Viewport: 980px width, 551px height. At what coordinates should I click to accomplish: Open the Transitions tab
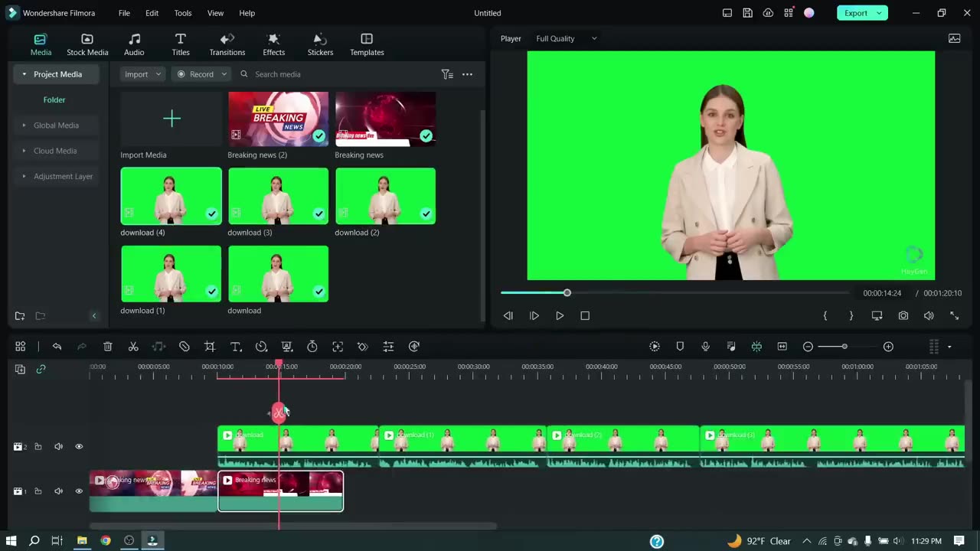tap(227, 45)
